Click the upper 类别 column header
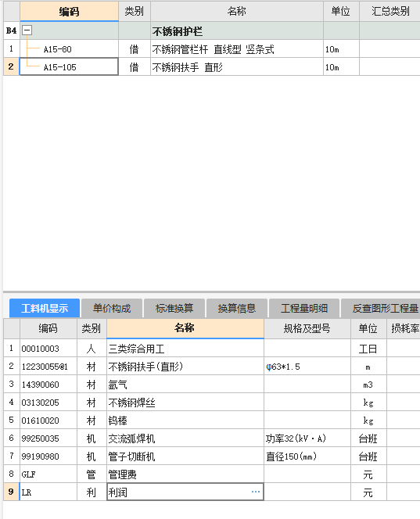 135,11
